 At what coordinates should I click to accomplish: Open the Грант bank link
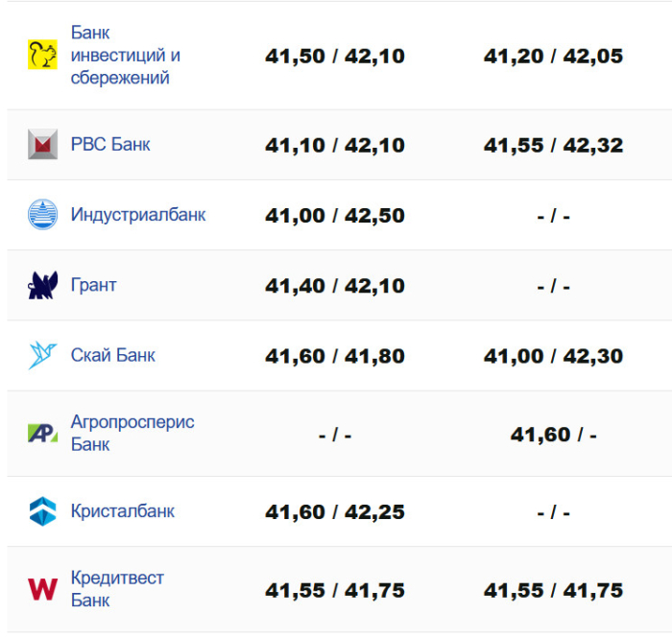[94, 285]
